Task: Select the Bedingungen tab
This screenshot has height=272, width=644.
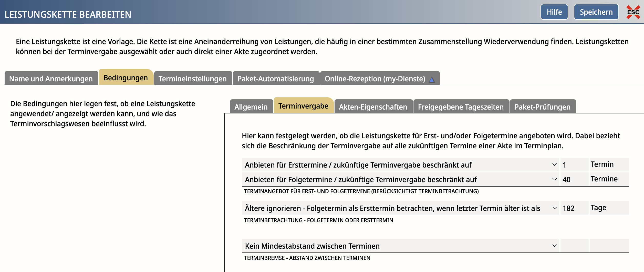Action: point(126,77)
